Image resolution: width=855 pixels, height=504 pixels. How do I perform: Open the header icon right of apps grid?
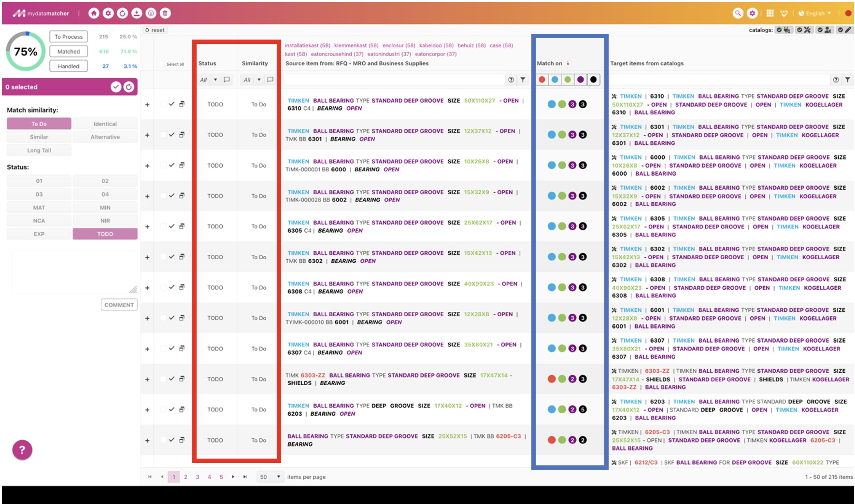[784, 14]
